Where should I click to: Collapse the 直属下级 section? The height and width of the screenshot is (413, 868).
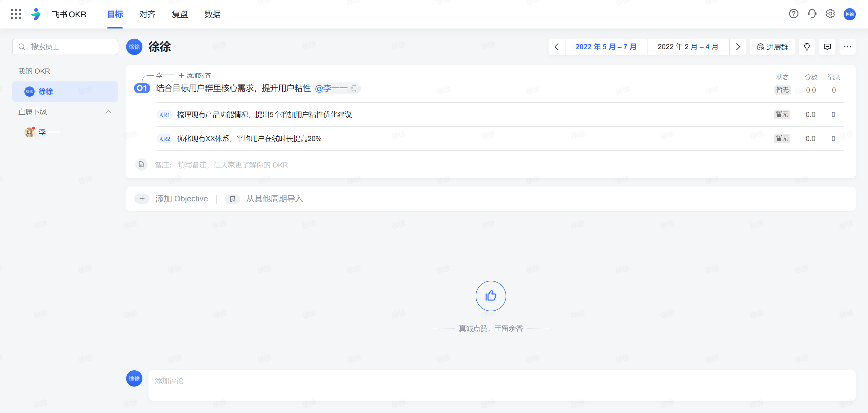[x=108, y=112]
